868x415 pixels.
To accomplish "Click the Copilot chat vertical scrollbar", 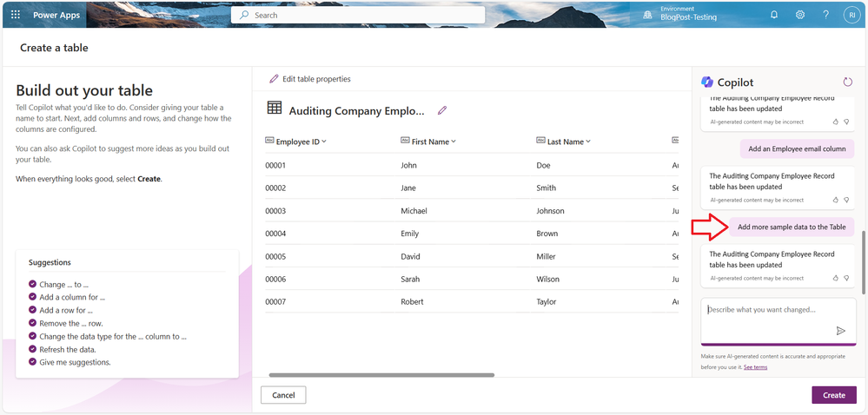I will click(x=863, y=261).
